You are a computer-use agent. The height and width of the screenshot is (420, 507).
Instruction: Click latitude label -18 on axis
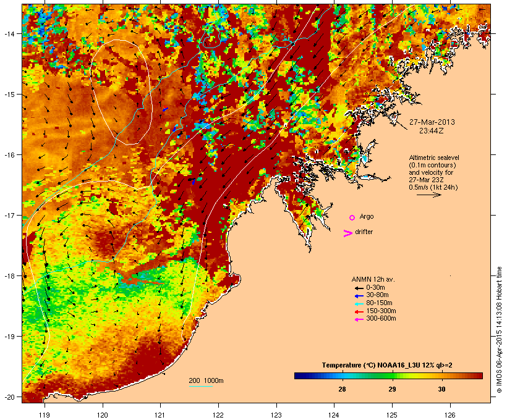coord(8,276)
